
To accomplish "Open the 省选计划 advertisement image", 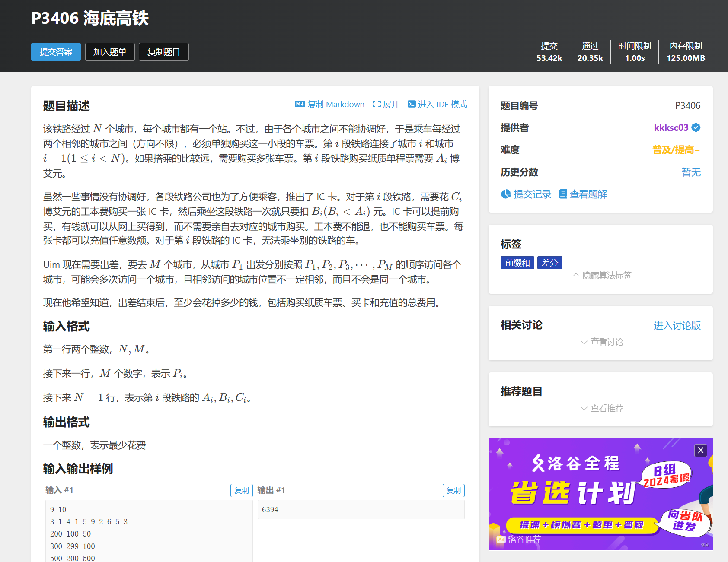I will 600,494.
